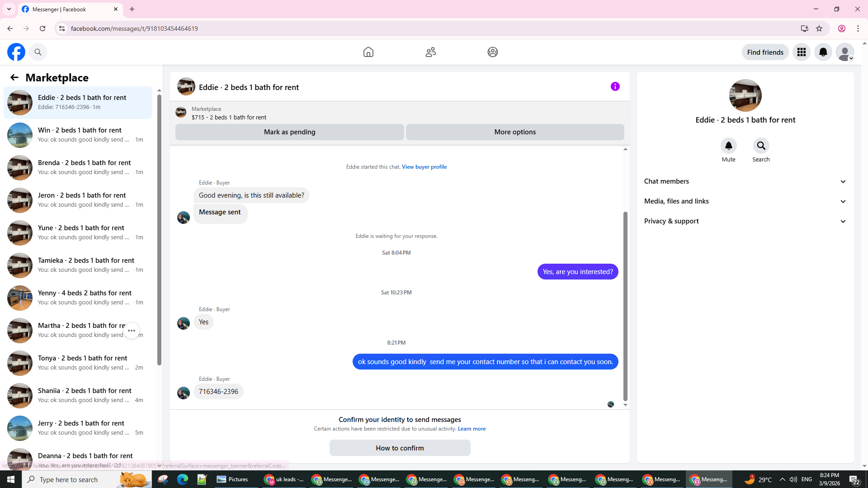The height and width of the screenshot is (488, 868).
Task: Open Windows Start menu
Action: (x=11, y=479)
